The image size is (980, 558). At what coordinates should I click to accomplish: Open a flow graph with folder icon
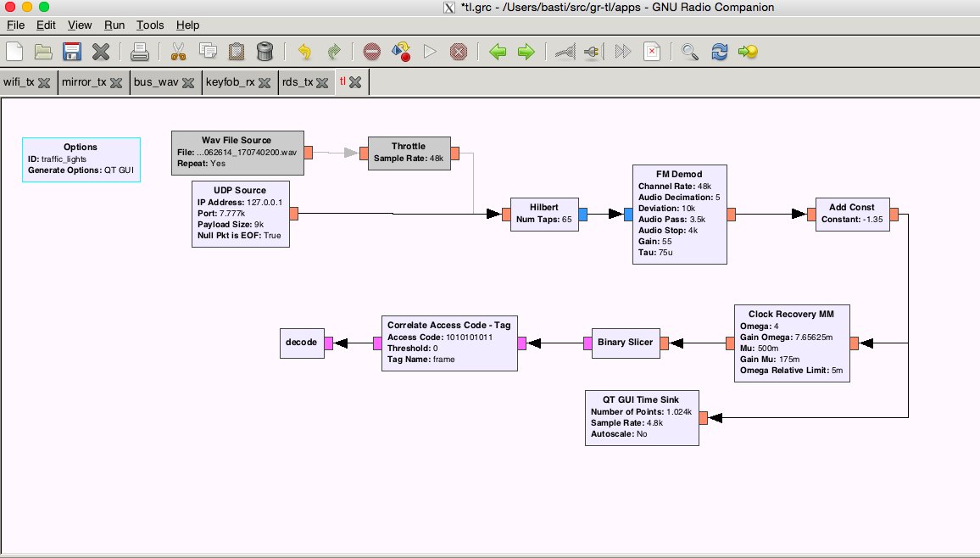43,52
